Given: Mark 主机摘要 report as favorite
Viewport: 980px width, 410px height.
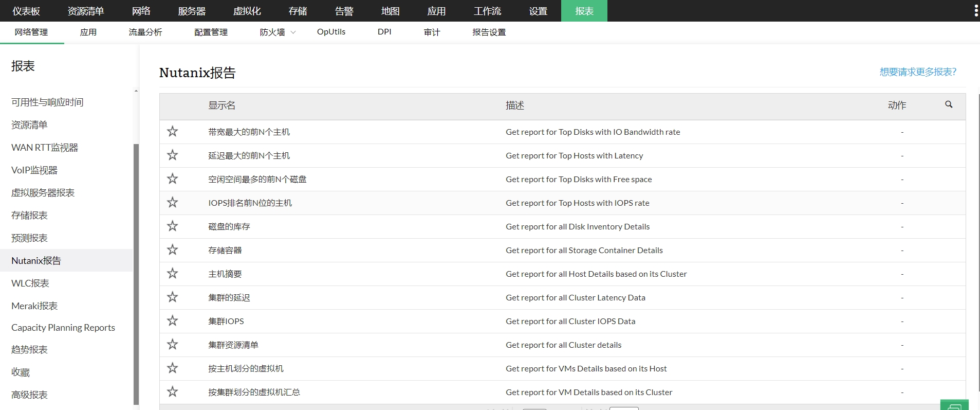Looking at the screenshot, I should tap(173, 274).
